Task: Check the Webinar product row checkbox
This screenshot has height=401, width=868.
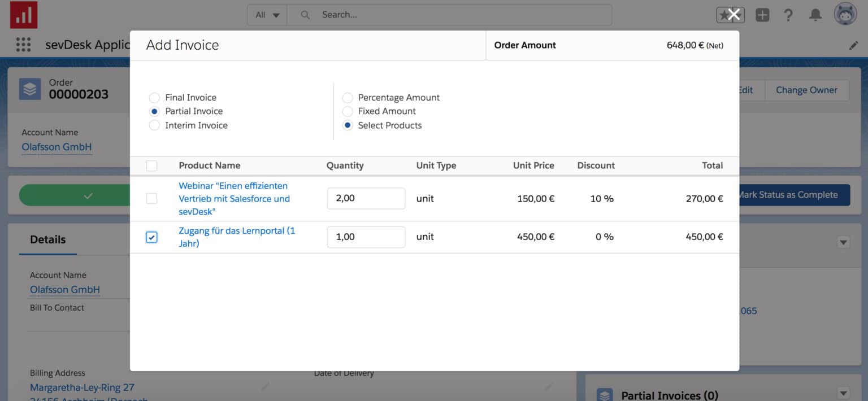Action: 151,198
